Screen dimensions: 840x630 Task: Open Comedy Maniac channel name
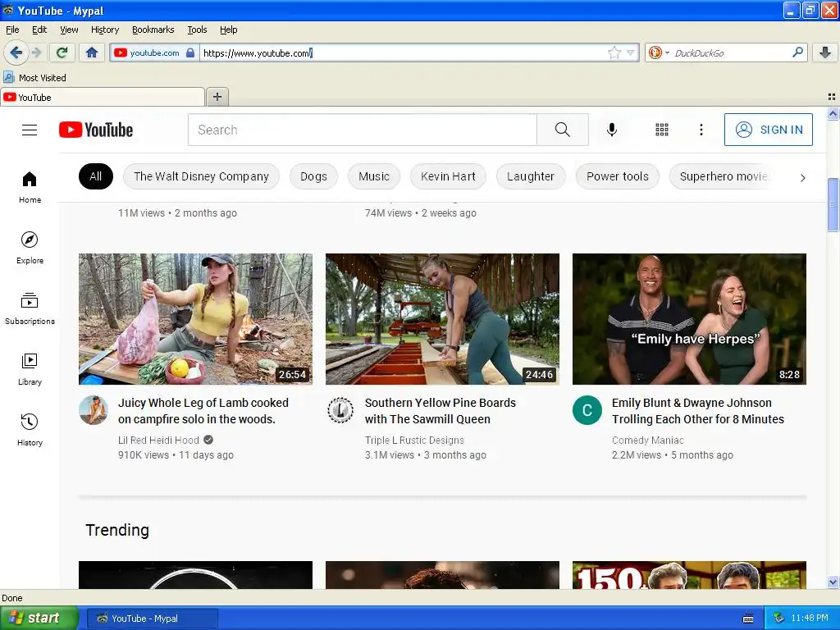pos(648,441)
